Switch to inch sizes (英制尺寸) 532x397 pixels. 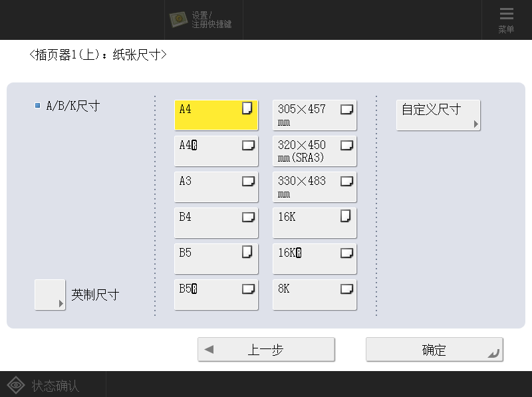coord(50,295)
